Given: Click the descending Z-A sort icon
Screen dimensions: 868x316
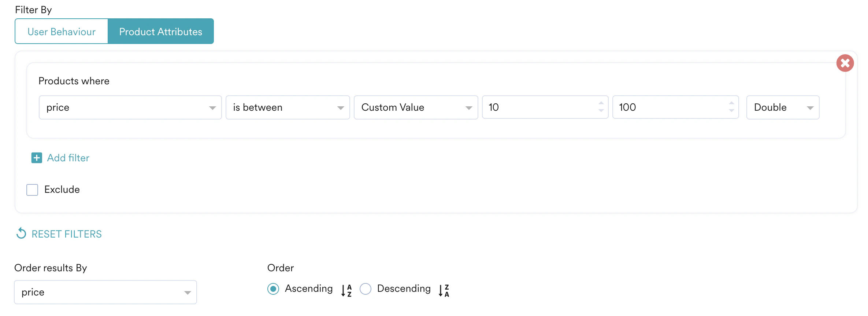Looking at the screenshot, I should point(444,290).
